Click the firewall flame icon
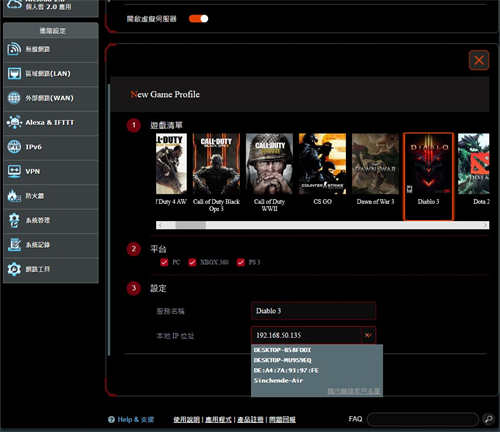Screen dimensions: 500x432 tap(14, 196)
